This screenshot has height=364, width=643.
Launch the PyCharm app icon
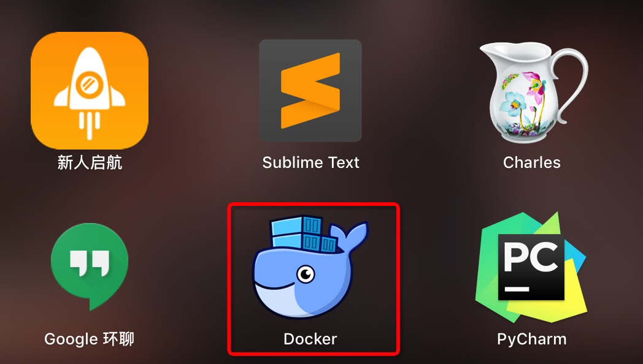(531, 267)
